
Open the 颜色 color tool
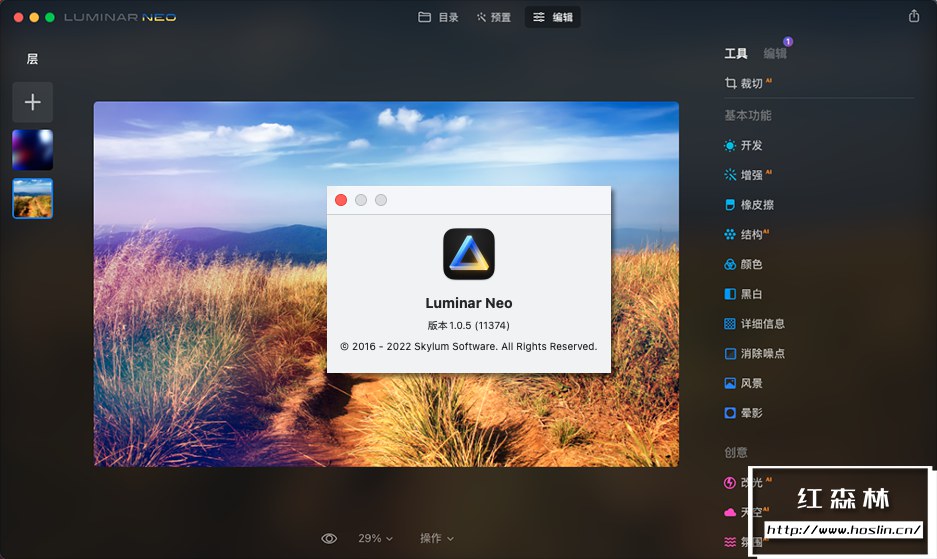(743, 264)
